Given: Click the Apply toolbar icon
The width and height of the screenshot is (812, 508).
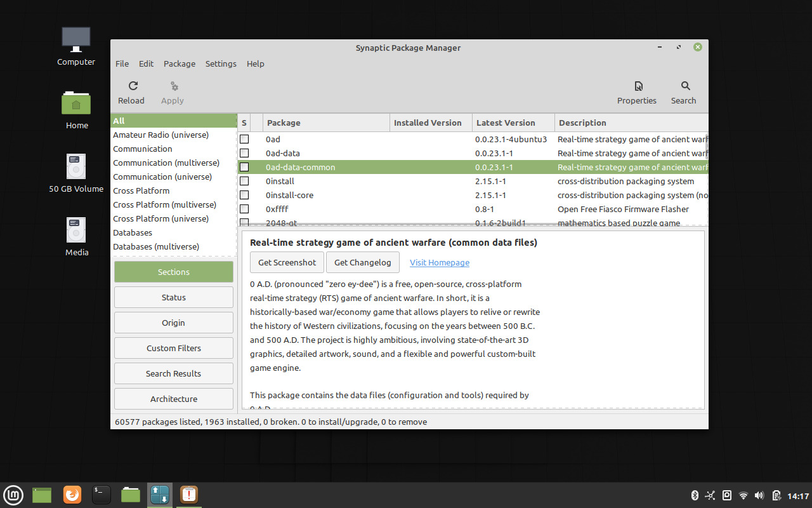Looking at the screenshot, I should tap(172, 91).
